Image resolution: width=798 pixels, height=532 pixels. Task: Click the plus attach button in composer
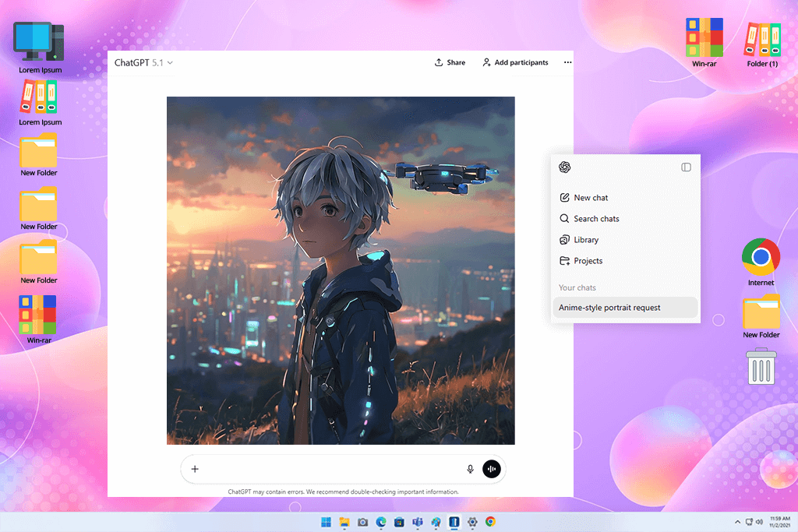195,469
